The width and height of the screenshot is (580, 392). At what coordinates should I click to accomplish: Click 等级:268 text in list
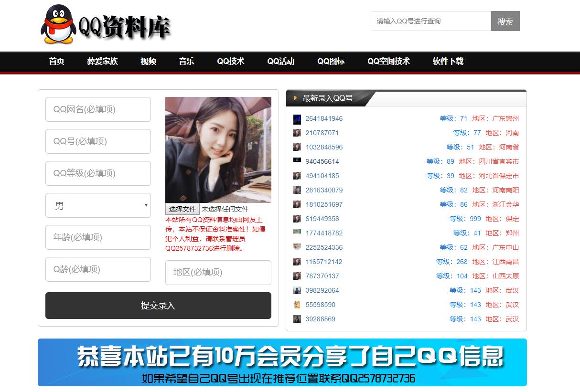[451, 262]
